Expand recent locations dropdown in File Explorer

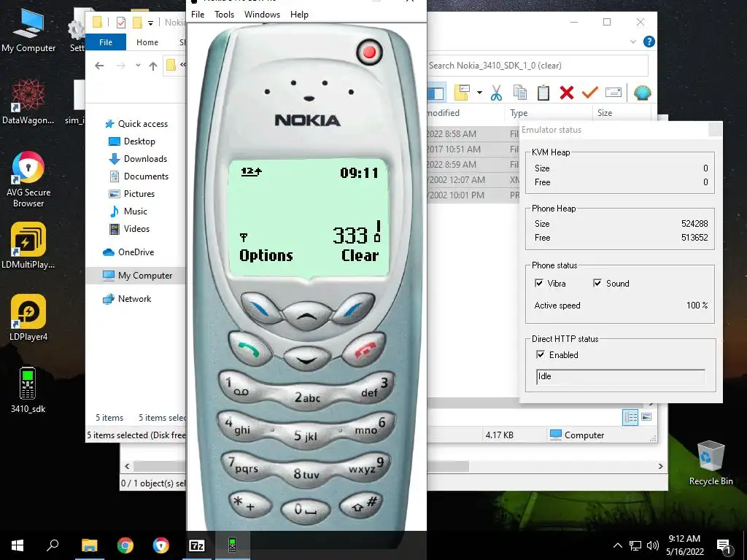138,65
